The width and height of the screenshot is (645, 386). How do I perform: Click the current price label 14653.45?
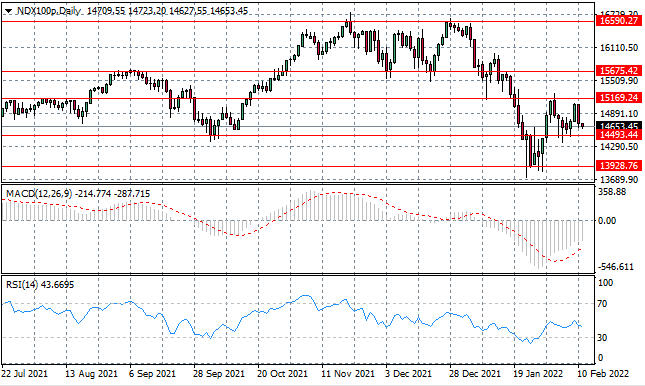tap(618, 126)
